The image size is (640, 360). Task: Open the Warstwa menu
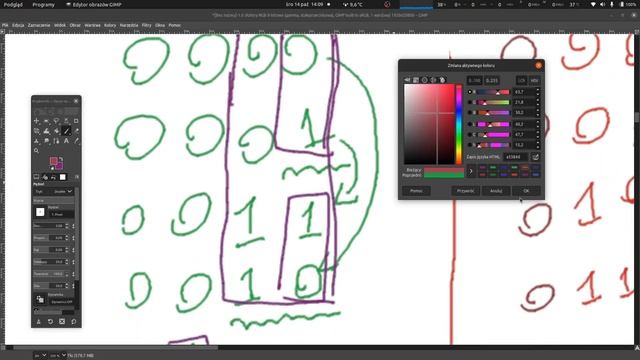[x=92, y=25]
